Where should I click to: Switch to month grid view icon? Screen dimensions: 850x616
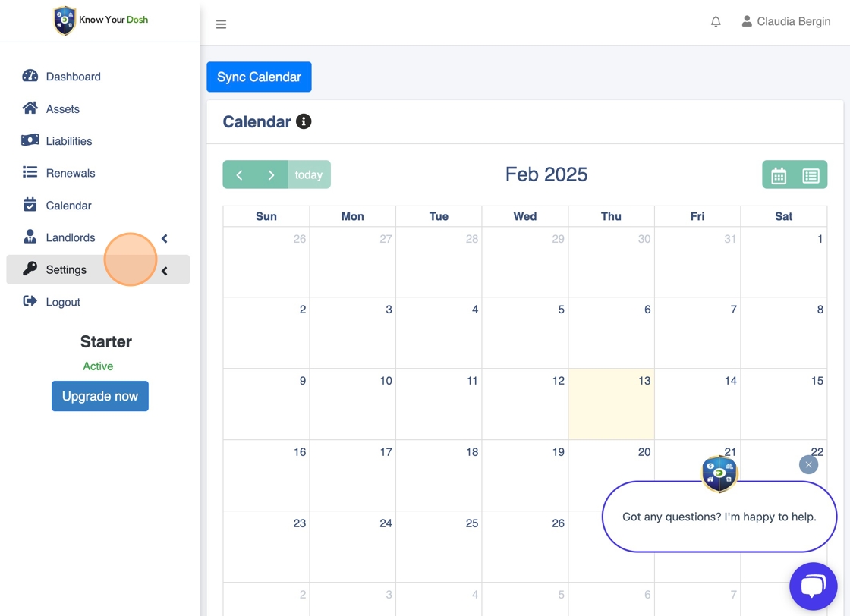point(779,175)
